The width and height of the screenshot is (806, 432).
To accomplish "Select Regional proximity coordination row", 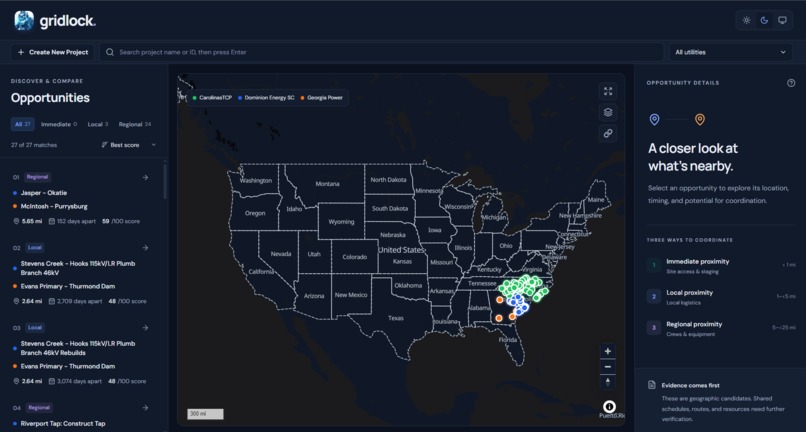I will click(x=721, y=329).
